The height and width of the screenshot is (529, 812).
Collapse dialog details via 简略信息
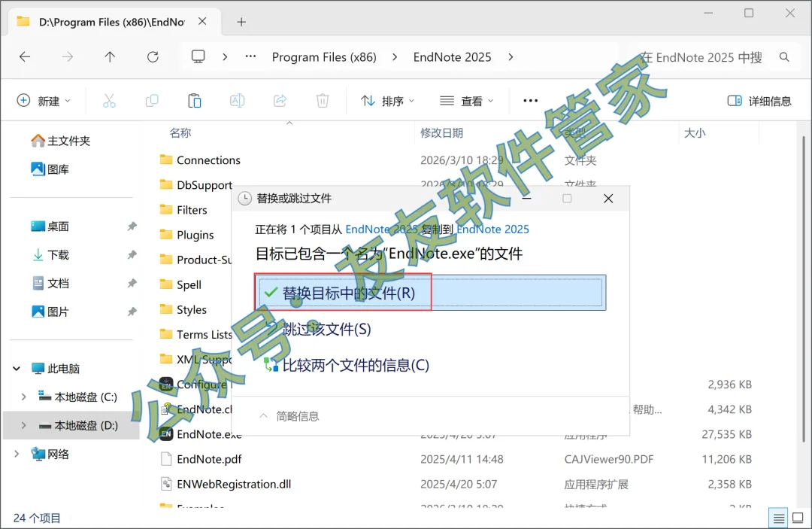click(x=289, y=416)
